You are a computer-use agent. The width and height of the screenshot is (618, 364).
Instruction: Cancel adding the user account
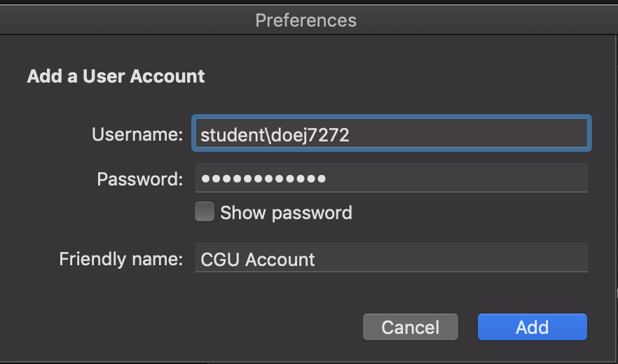(x=411, y=327)
